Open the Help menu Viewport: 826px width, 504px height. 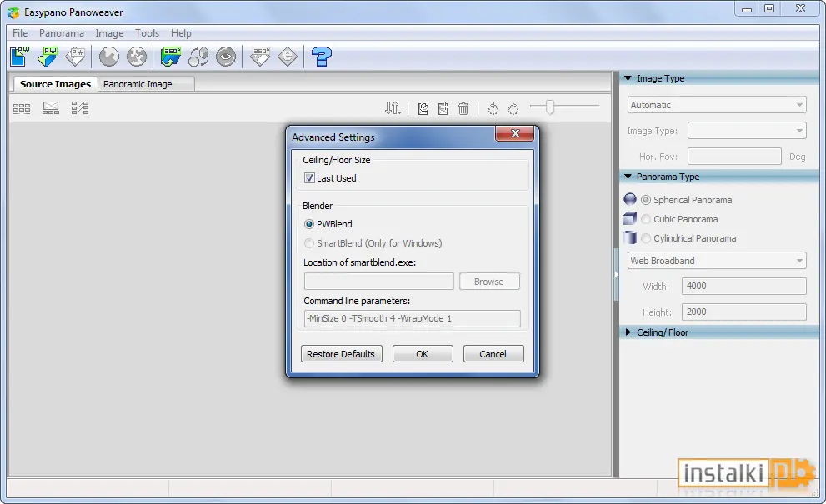tap(181, 33)
